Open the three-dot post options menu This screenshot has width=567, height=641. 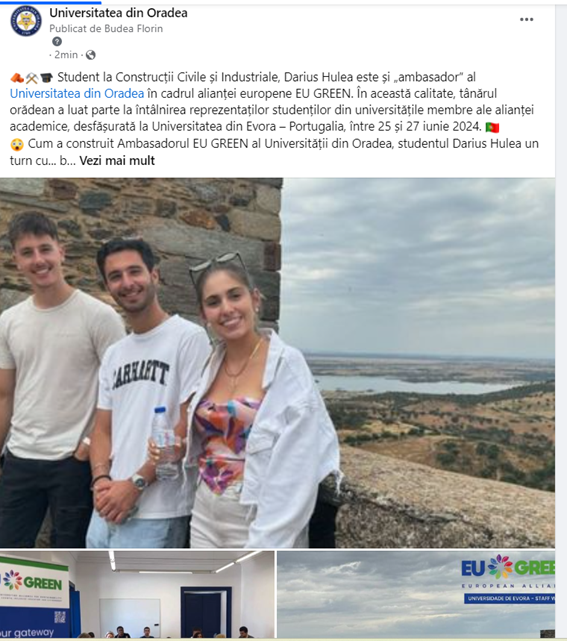tap(526, 20)
